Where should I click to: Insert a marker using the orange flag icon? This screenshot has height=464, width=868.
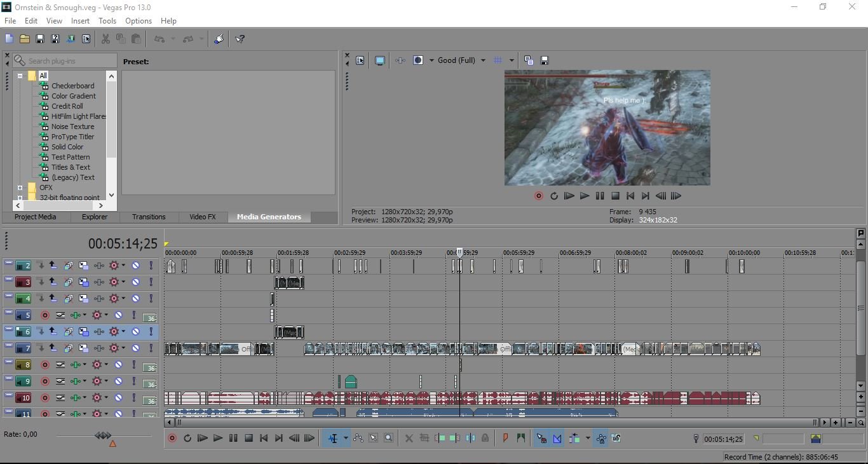click(x=505, y=439)
